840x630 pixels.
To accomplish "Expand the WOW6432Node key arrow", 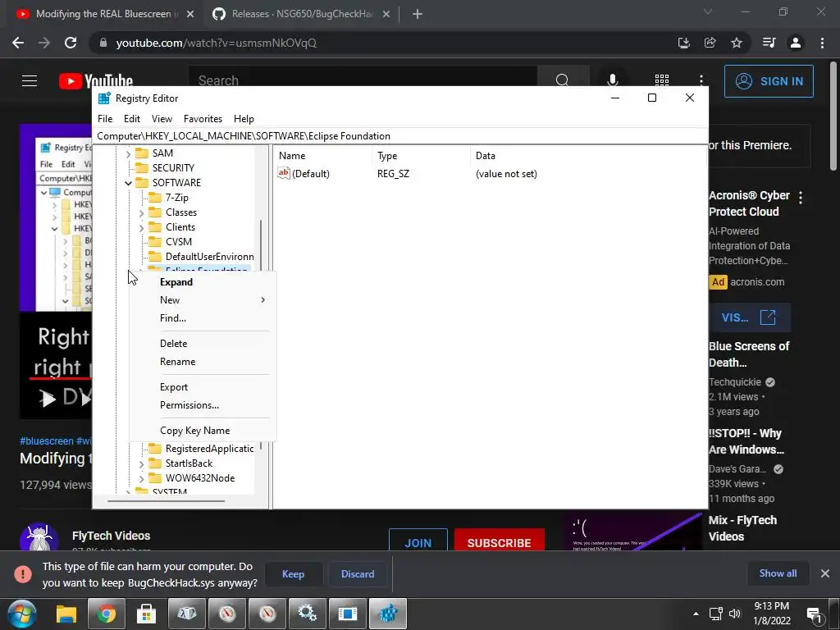I will point(141,478).
